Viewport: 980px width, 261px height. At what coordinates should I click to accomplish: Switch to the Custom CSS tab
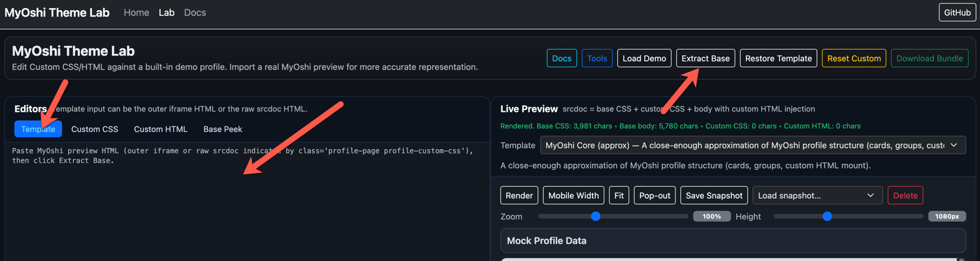coord(95,129)
